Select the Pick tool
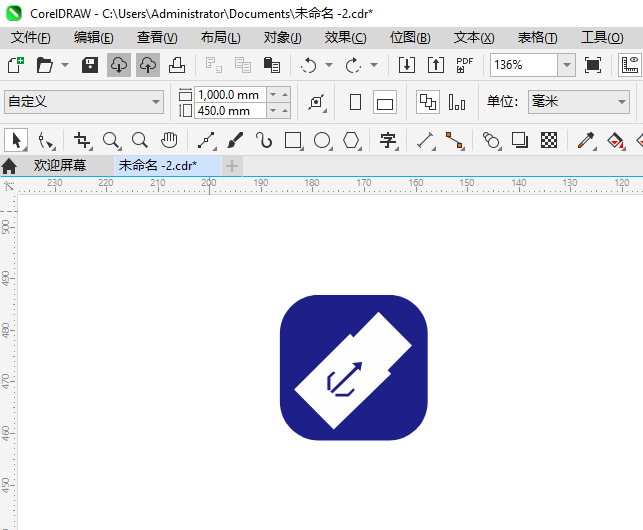 pyautogui.click(x=16, y=140)
